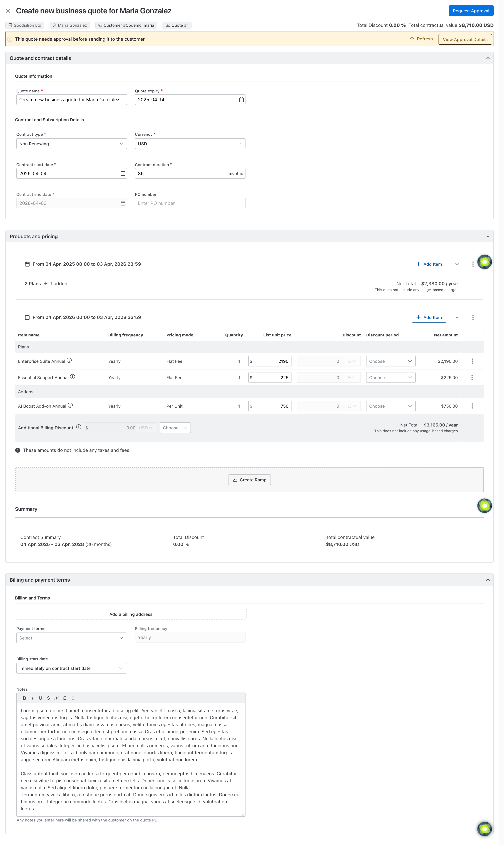Image resolution: width=504 pixels, height=845 pixels.
Task: Expand the 2025 to 2026 pricing period chevron
Action: 457,264
